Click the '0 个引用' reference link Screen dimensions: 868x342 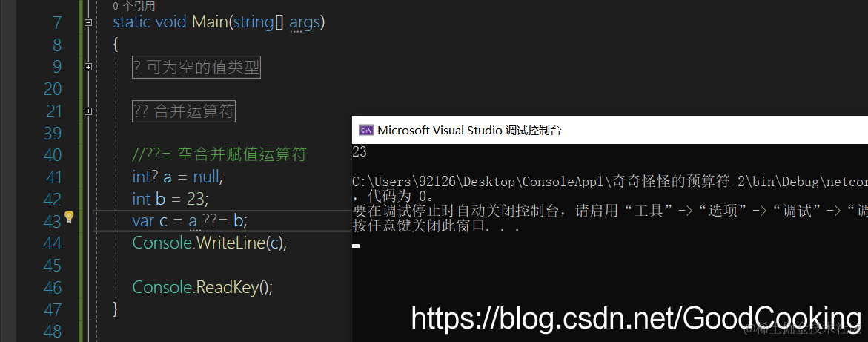click(x=134, y=7)
